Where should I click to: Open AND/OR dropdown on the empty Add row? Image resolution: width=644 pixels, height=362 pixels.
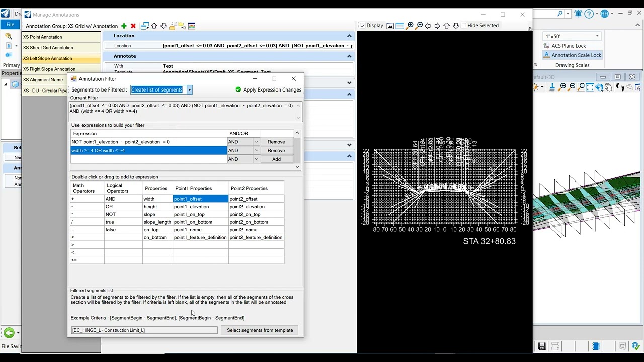(256, 159)
